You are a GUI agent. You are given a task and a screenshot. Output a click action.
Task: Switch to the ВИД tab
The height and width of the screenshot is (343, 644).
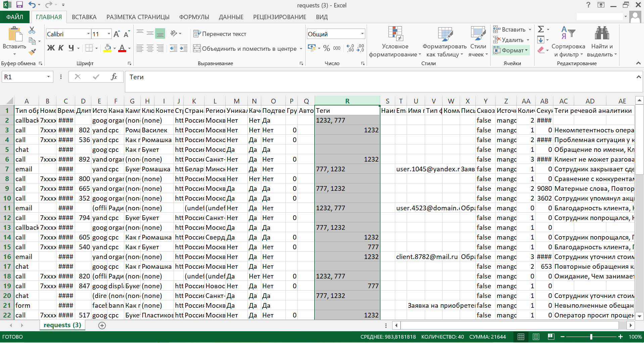[322, 17]
